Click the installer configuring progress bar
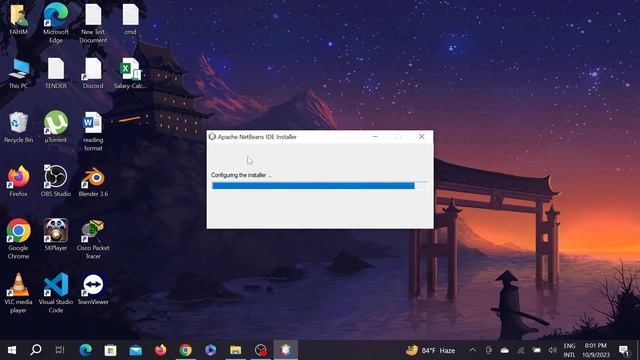 tap(320, 186)
